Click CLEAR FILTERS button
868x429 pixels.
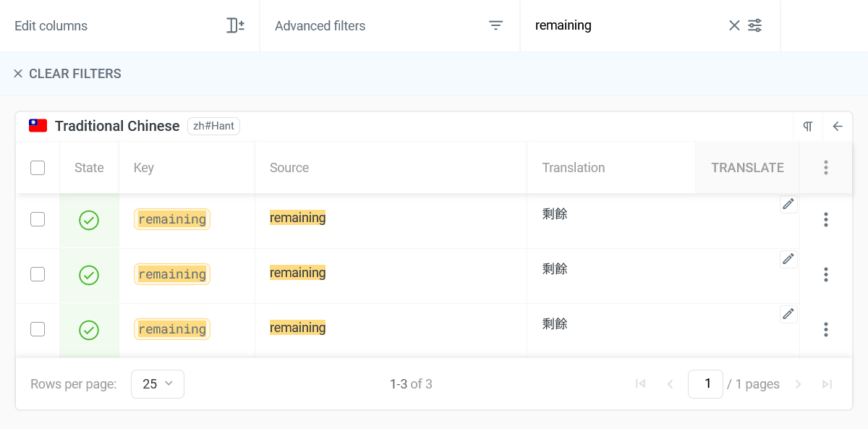coord(67,74)
